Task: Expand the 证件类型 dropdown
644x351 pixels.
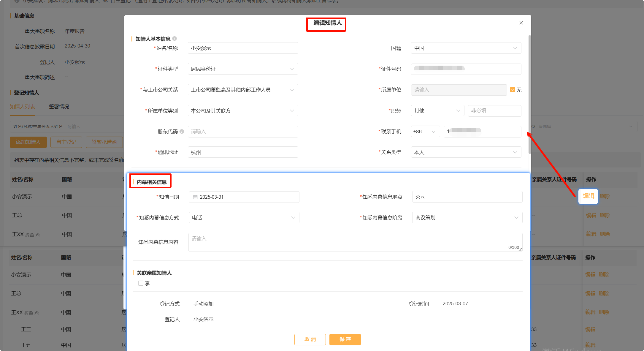Action: pos(243,69)
